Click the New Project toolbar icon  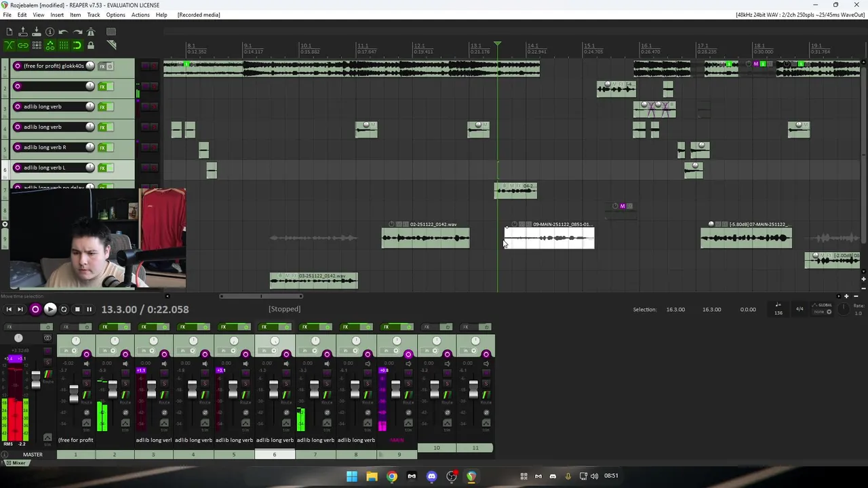tap(9, 32)
